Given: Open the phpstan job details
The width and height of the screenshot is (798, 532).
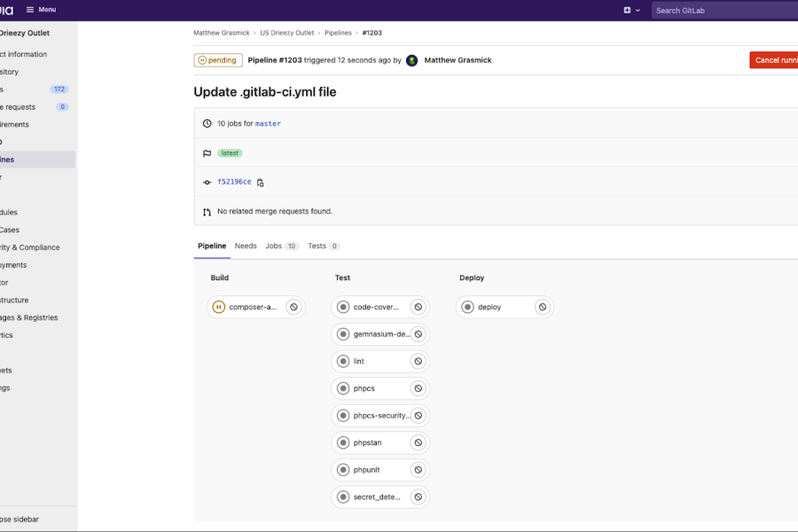Looking at the screenshot, I should [x=367, y=442].
